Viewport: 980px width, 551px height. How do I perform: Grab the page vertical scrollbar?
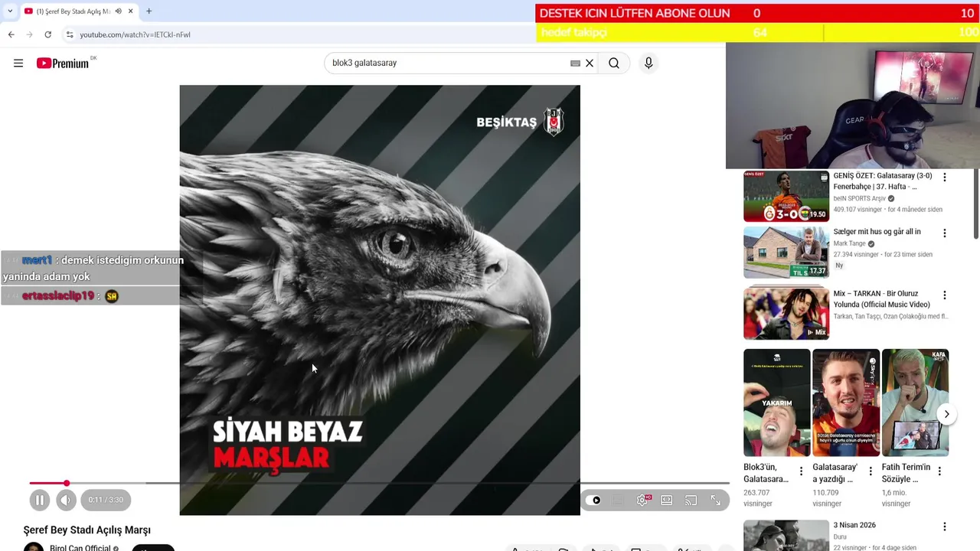(x=975, y=203)
